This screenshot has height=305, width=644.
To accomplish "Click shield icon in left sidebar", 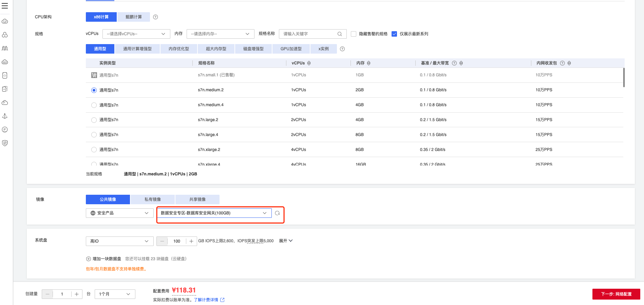I will [x=5, y=143].
